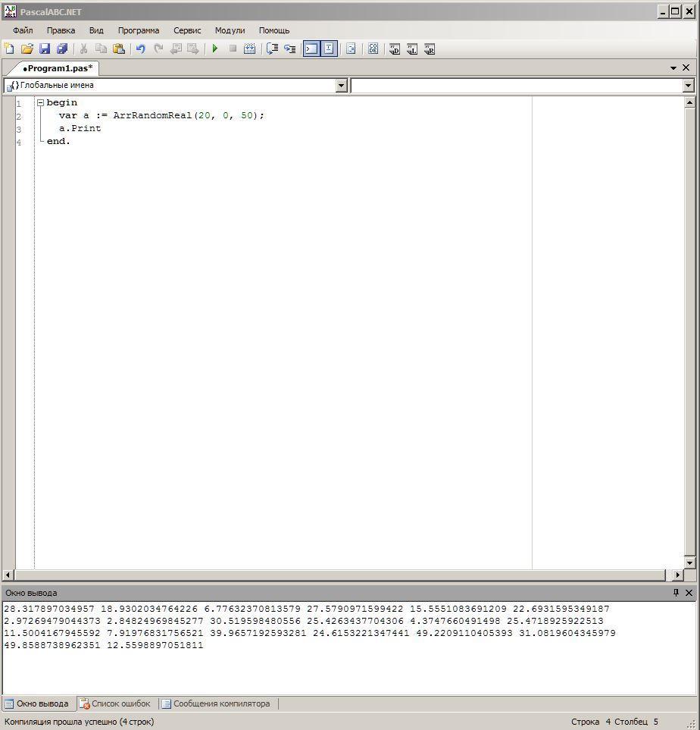
Task: Save the current file
Action: tap(45, 49)
